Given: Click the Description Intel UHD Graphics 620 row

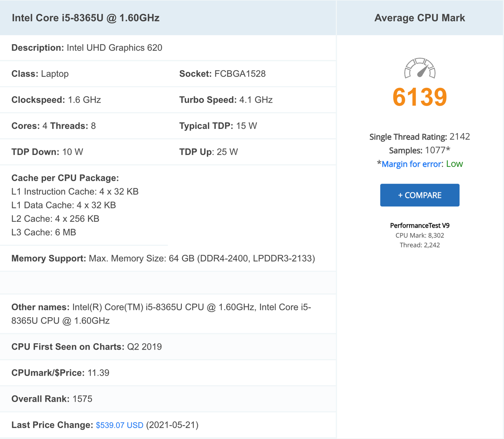Looking at the screenshot, I should tap(87, 48).
